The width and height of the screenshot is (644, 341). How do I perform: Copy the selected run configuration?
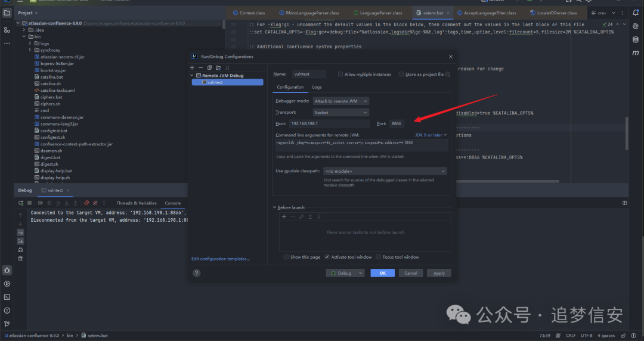[209, 67]
